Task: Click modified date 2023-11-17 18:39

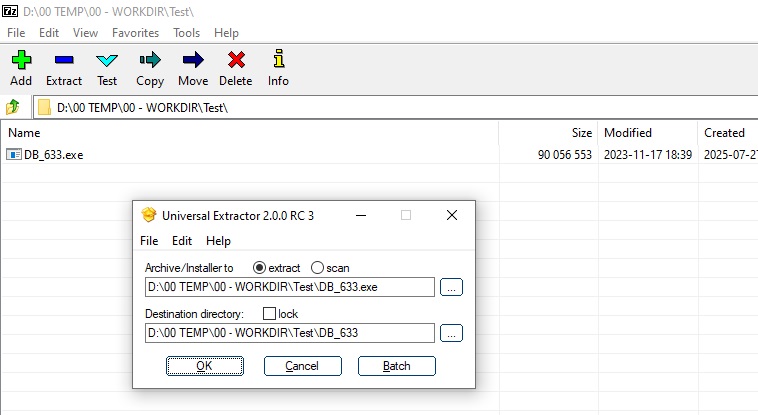Action: (x=648, y=155)
